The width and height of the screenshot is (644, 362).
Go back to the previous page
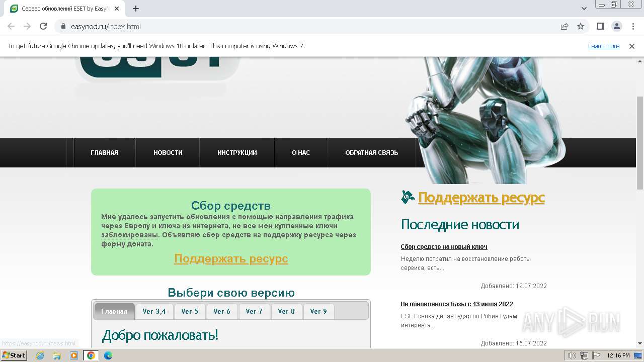(x=11, y=27)
